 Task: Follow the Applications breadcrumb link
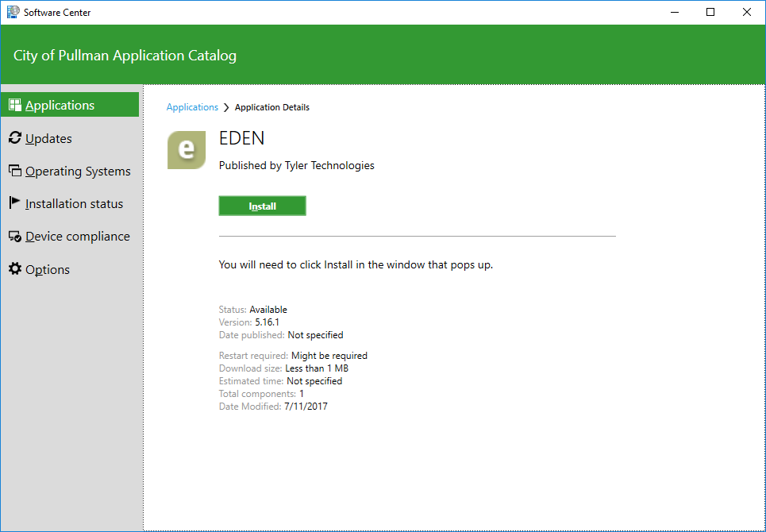click(x=192, y=107)
